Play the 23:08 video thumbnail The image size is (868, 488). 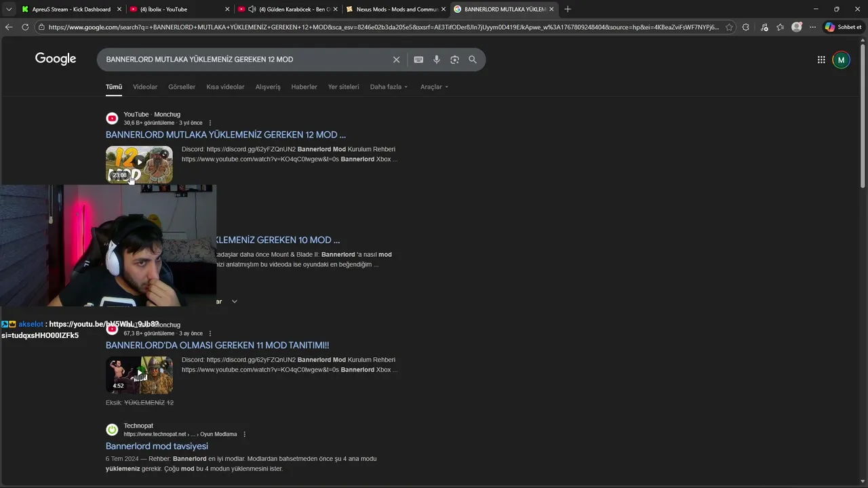point(139,165)
